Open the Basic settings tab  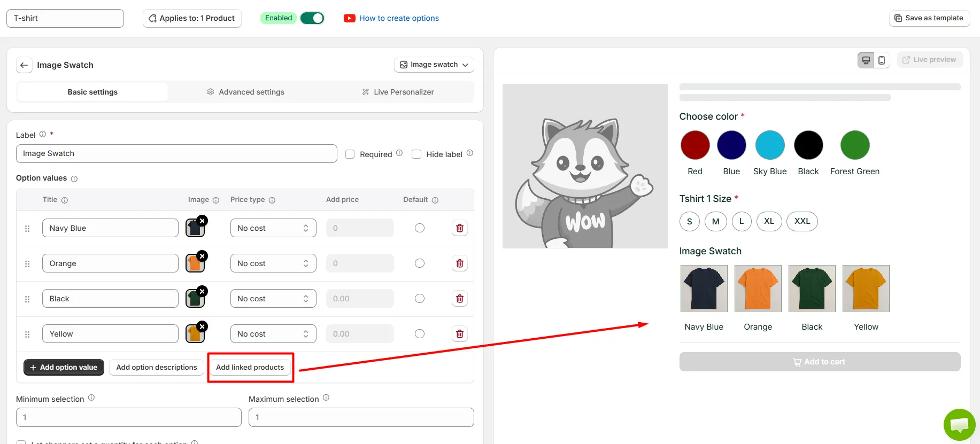92,92
